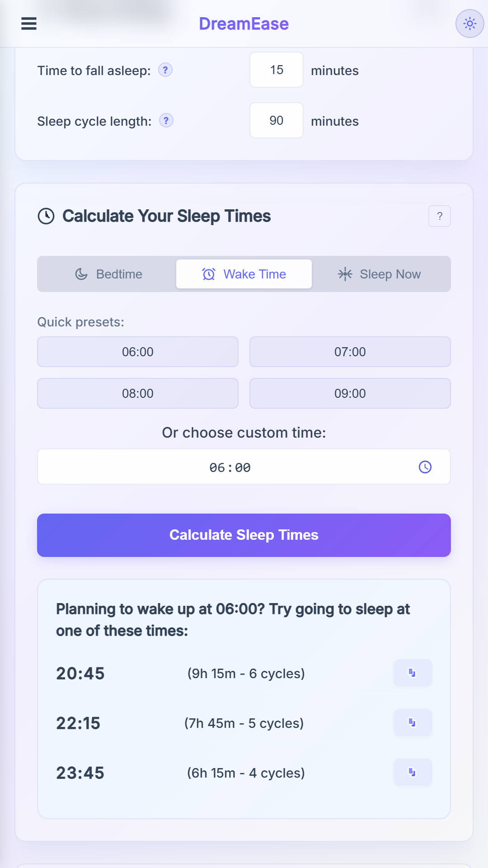Show help for Time to fall asleep
Image resolution: width=488 pixels, height=868 pixels.
click(x=165, y=70)
